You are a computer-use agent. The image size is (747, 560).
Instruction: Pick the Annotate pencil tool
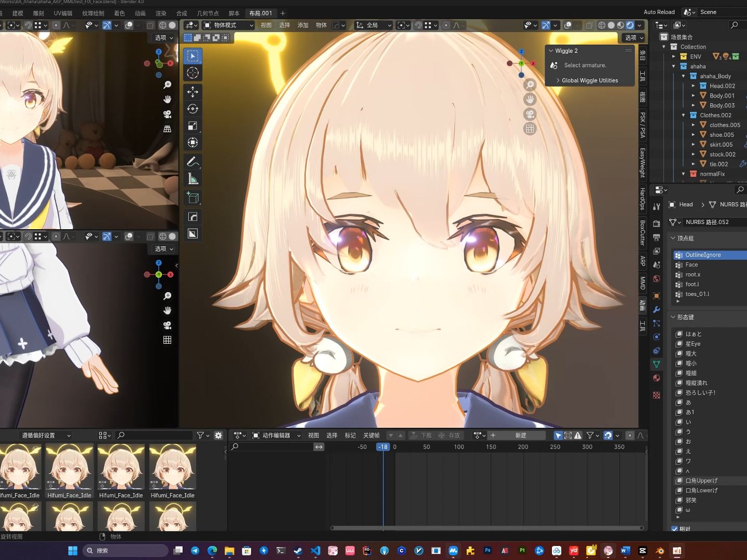pos(192,162)
